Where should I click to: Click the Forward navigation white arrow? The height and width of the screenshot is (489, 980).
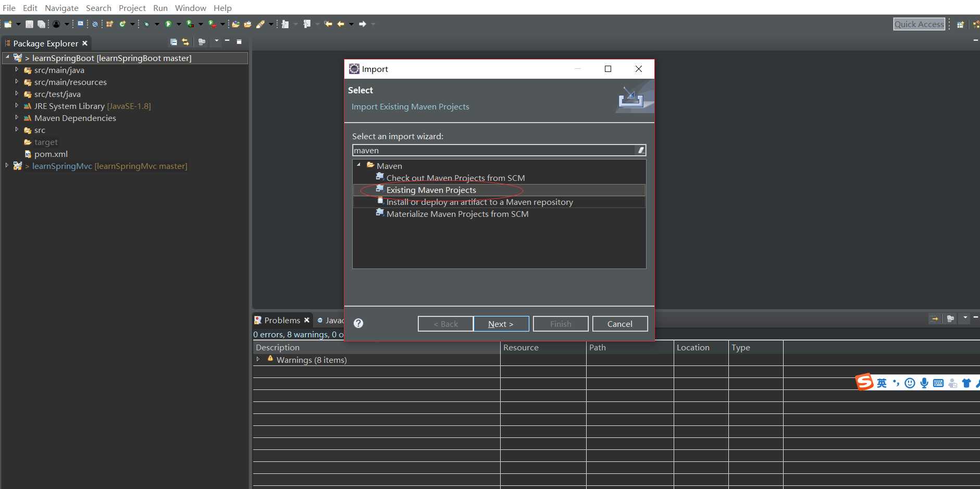coord(363,24)
